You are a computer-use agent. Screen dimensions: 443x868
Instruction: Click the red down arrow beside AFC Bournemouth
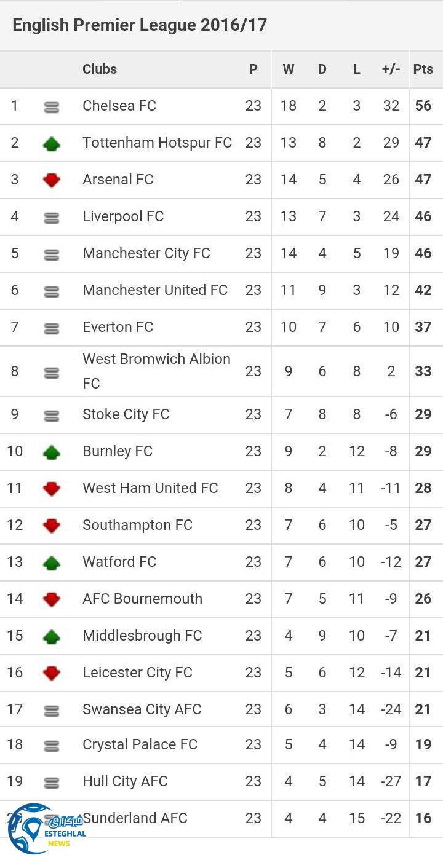52,599
